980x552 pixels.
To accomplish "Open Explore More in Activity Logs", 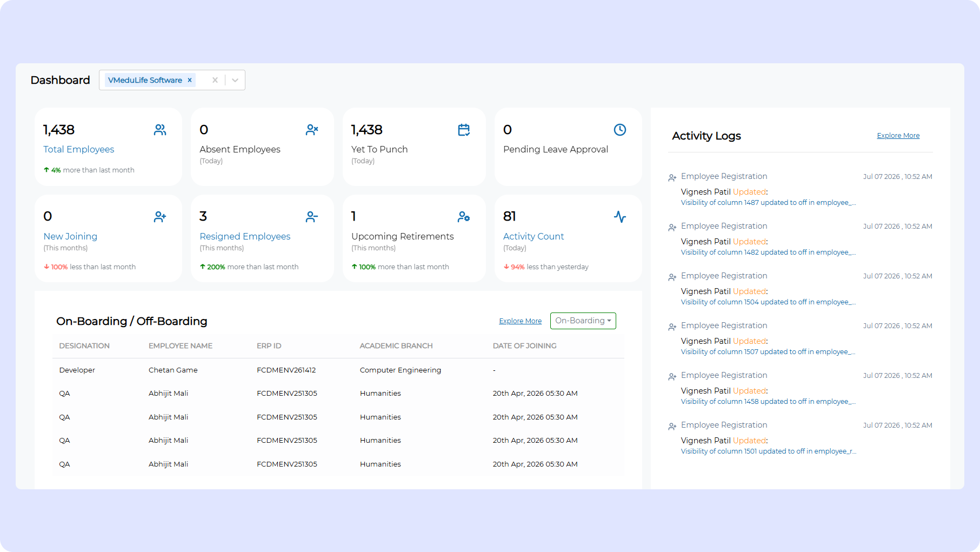I will coord(898,136).
